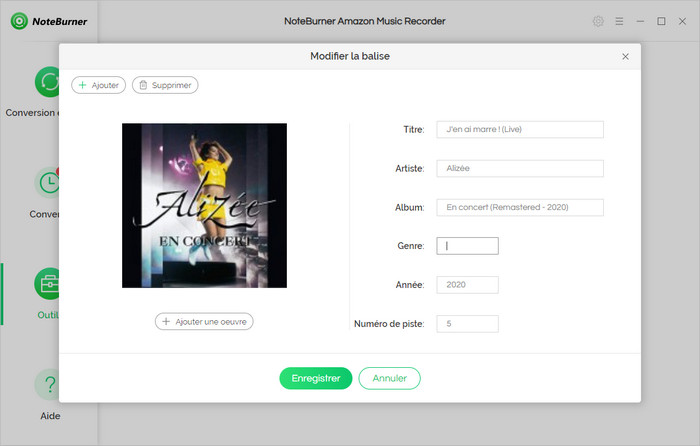Click the NoteBurner logo icon

click(19, 21)
